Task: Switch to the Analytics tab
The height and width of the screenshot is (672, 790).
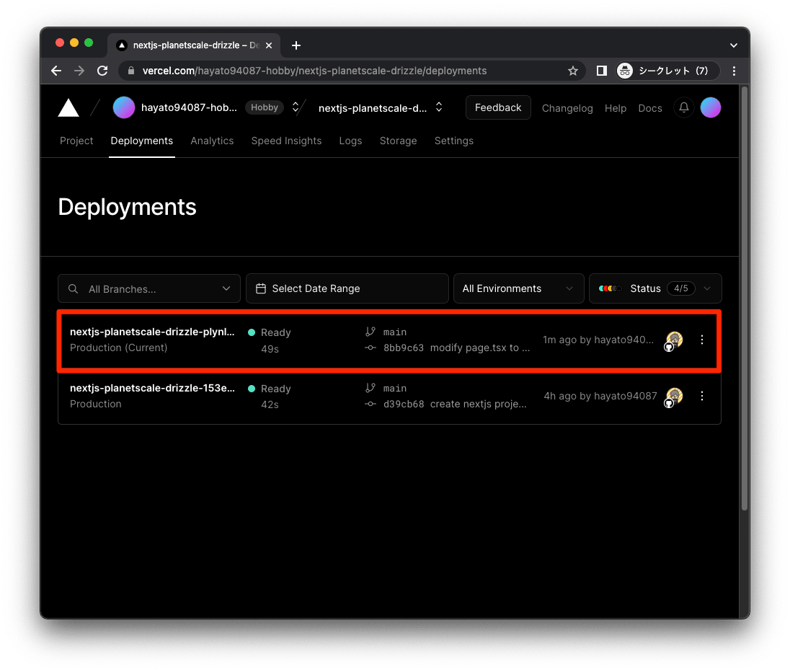Action: click(x=212, y=141)
